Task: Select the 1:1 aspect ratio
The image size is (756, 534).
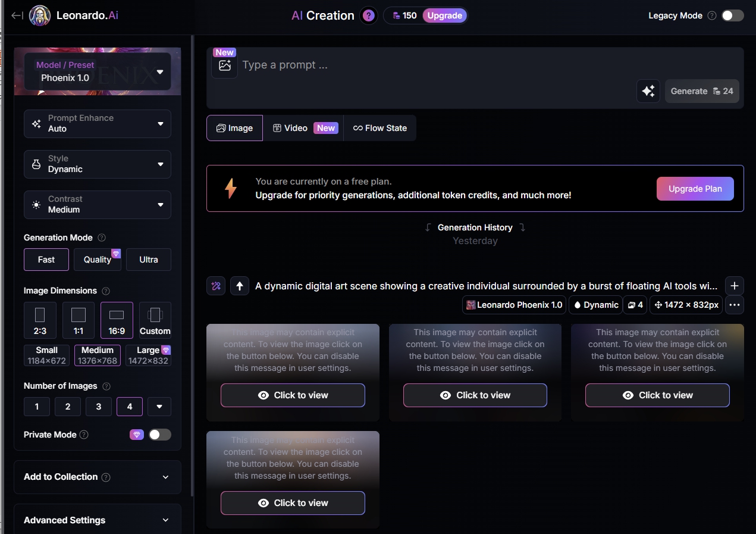Action: pos(79,320)
